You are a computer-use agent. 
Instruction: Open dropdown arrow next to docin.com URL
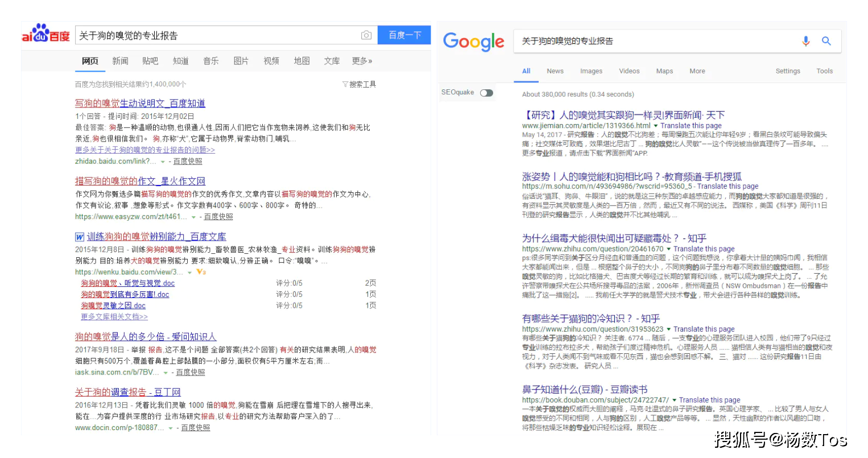[x=171, y=428]
